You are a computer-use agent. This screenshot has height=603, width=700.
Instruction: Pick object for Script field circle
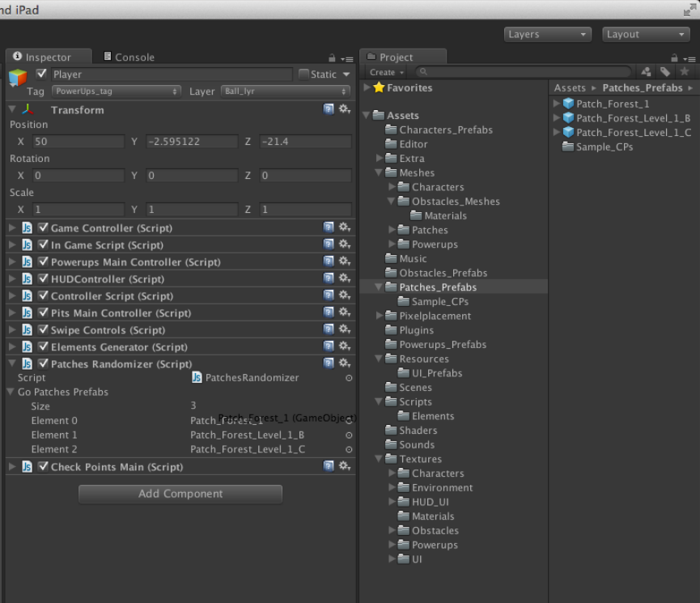coord(349,378)
